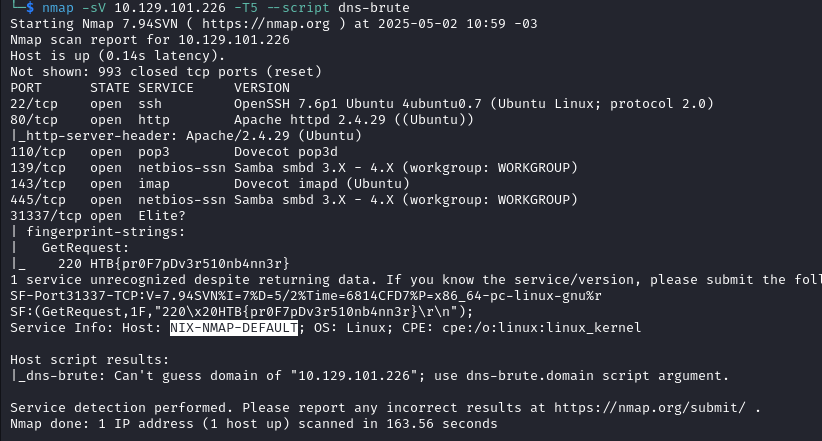Click the Elite? service name

162,216
